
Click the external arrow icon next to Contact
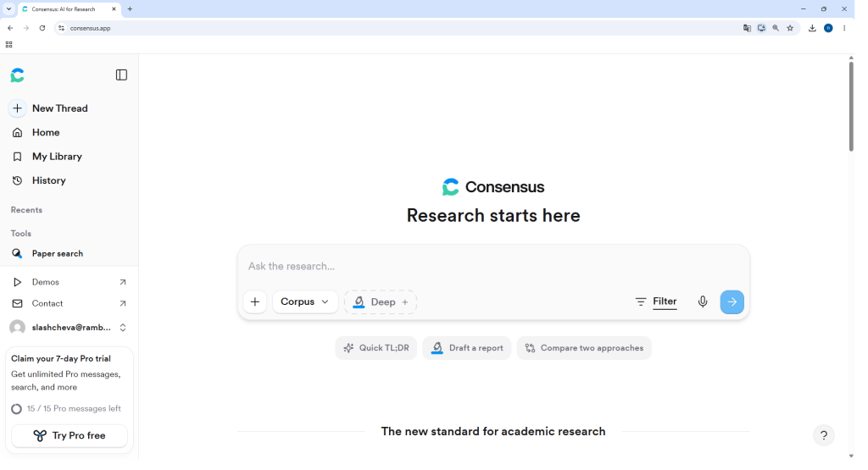[x=122, y=303]
